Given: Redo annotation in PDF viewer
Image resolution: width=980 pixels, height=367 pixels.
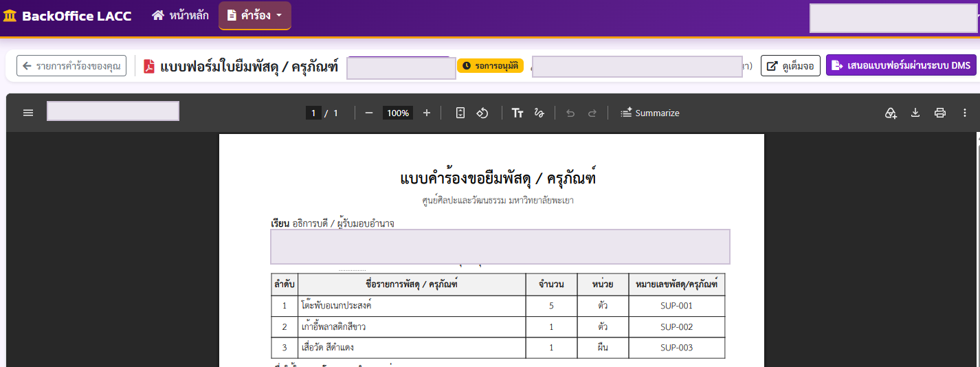Looking at the screenshot, I should point(592,113).
